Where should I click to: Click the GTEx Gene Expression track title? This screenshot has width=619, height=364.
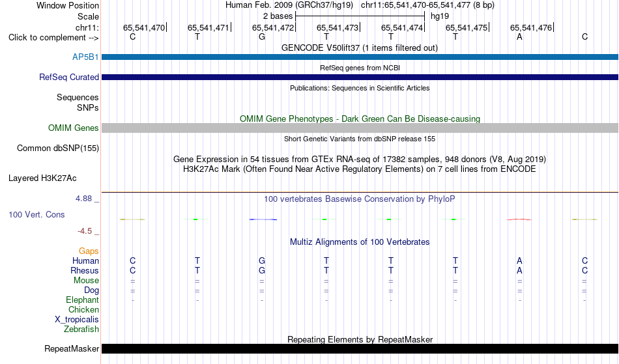[360, 159]
